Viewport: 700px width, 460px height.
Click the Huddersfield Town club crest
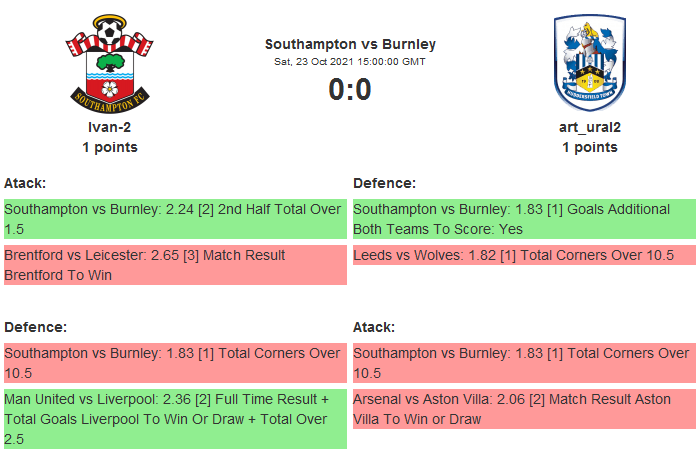589,62
